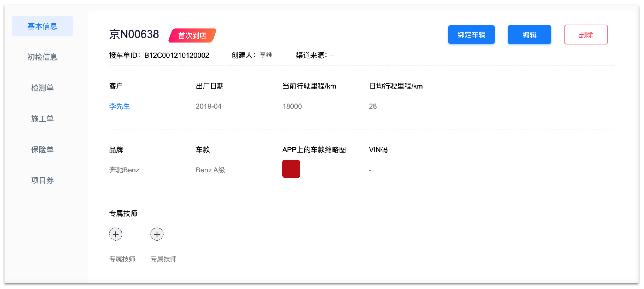Click the 18000 current mileage value

(292, 106)
